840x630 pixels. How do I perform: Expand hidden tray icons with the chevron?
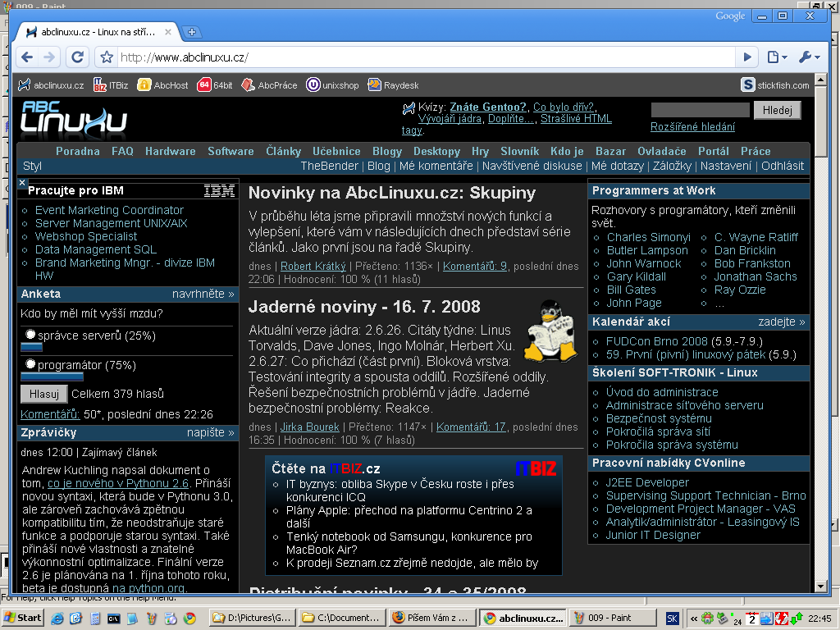point(694,619)
